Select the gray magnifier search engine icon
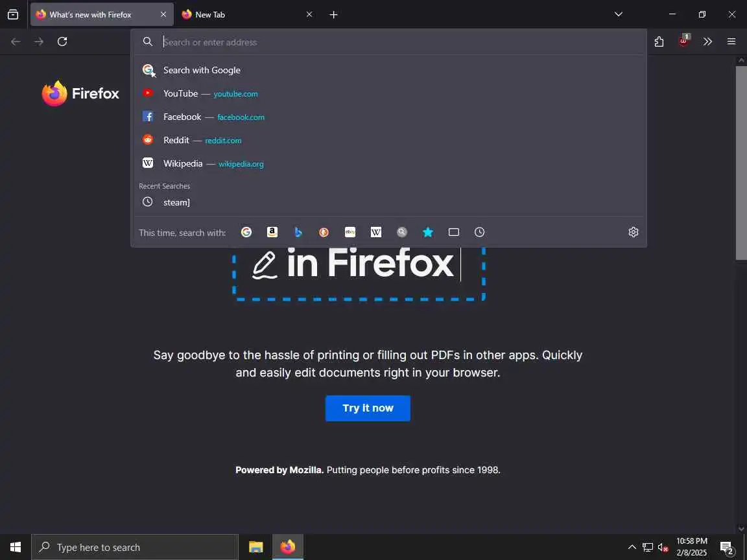This screenshot has height=560, width=747. coord(402,232)
